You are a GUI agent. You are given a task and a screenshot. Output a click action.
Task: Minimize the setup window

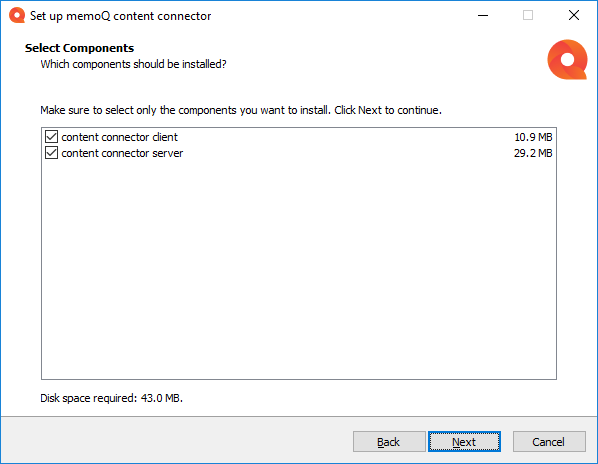483,16
